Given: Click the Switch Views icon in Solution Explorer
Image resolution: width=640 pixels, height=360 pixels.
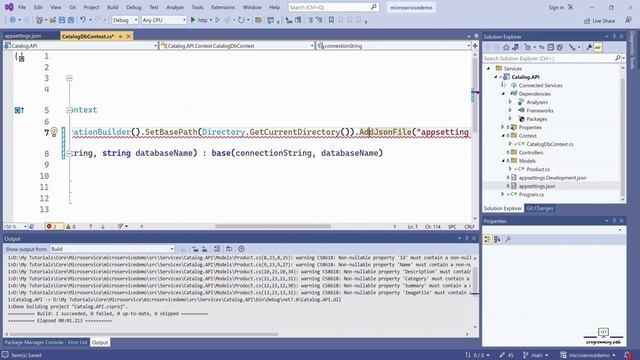Looking at the screenshot, I should click(x=516, y=47).
